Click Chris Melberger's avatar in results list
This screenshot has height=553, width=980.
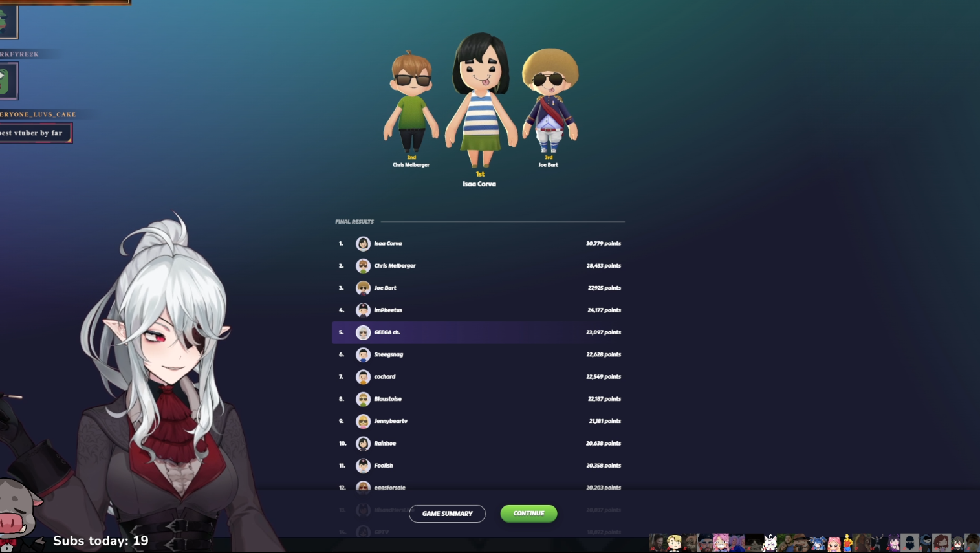[x=363, y=266]
